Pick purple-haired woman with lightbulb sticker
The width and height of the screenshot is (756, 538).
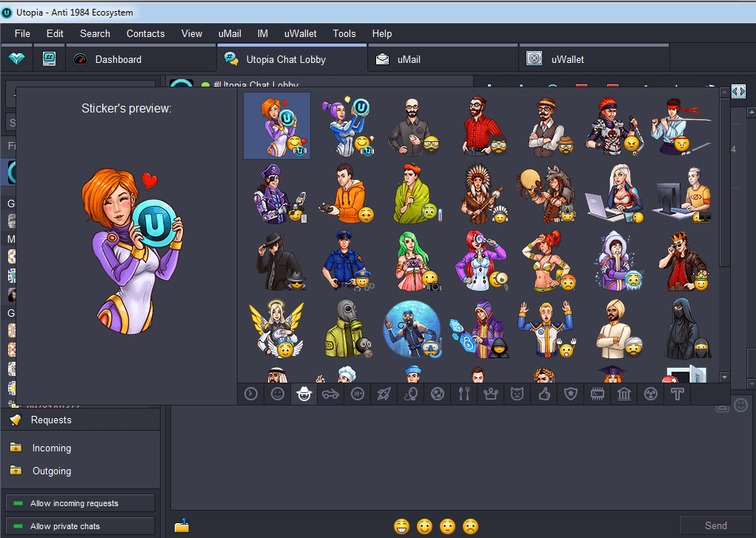tap(347, 127)
